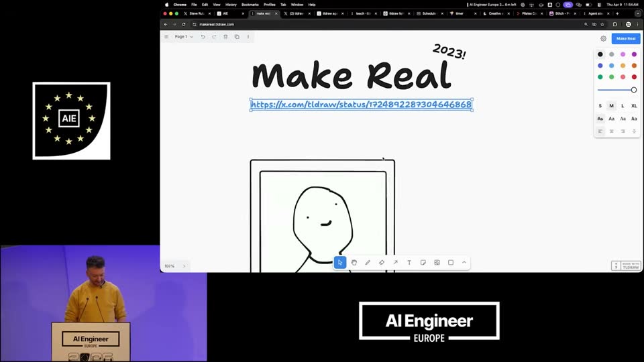Select the Asset/media tool

437,263
